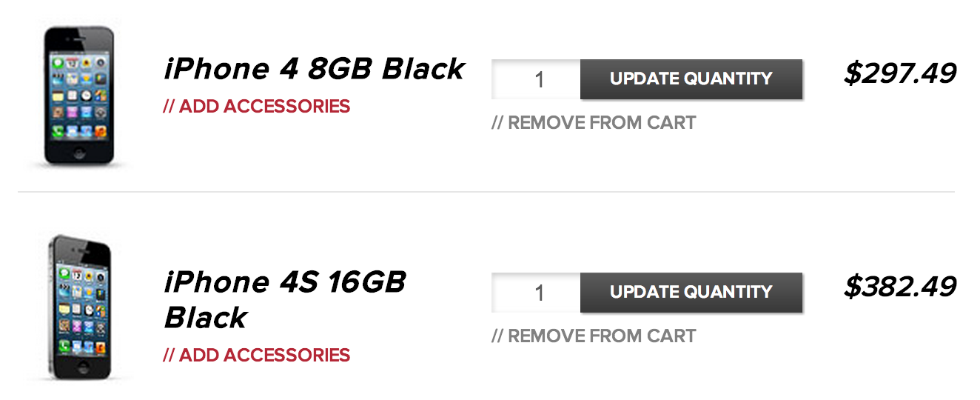The image size is (980, 400).
Task: Click the word Black under iPhone 4S 16GB
Action: click(x=206, y=318)
